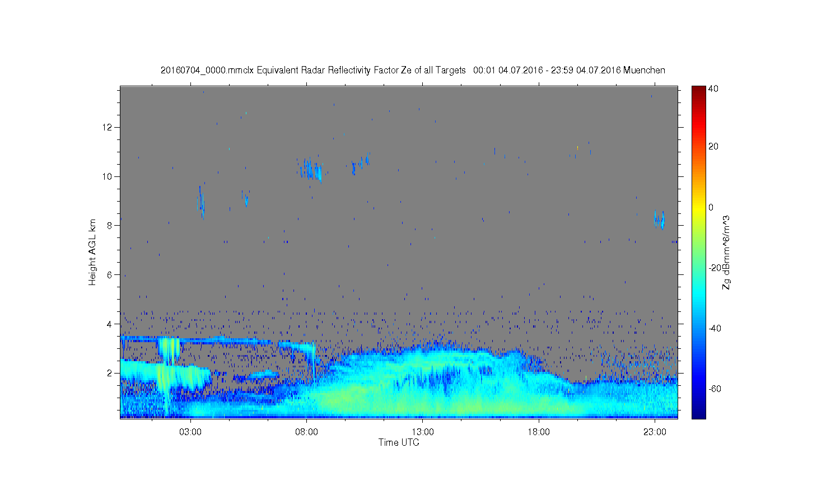840x504 pixels.
Task: Click the colorbar value -40
Action: tap(715, 328)
